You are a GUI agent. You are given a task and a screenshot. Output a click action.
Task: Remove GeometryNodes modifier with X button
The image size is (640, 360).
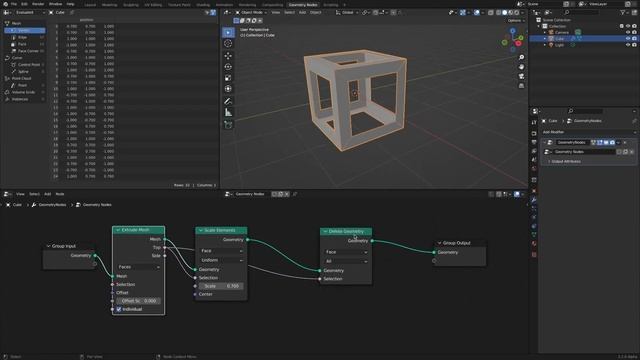pyautogui.click(x=625, y=142)
